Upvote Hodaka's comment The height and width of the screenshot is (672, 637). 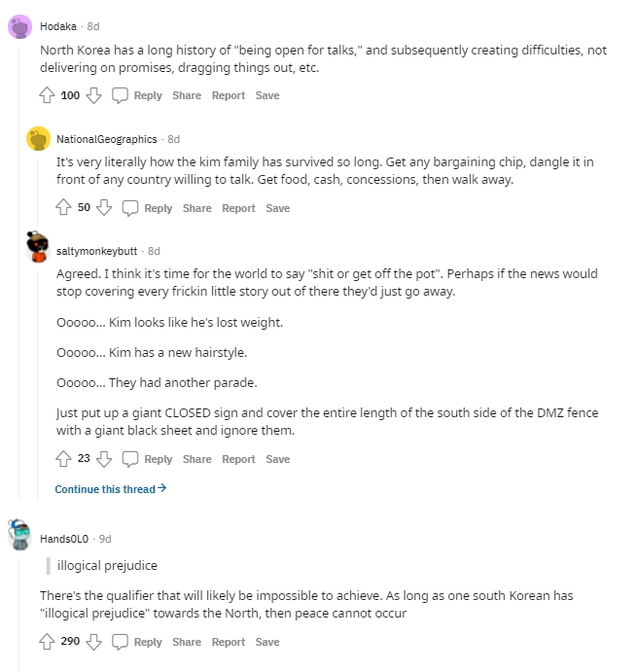click(47, 95)
